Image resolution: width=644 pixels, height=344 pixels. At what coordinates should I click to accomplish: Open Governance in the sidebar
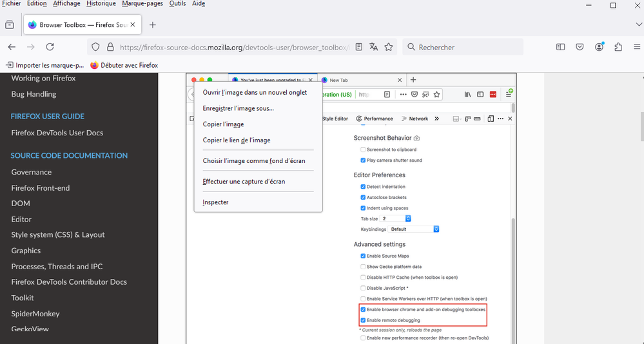pyautogui.click(x=31, y=172)
